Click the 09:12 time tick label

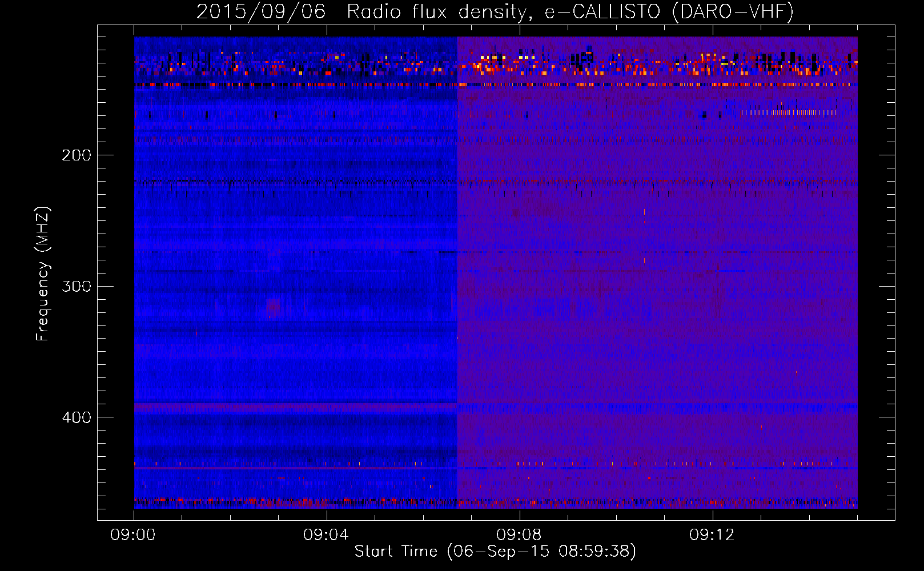(712, 535)
